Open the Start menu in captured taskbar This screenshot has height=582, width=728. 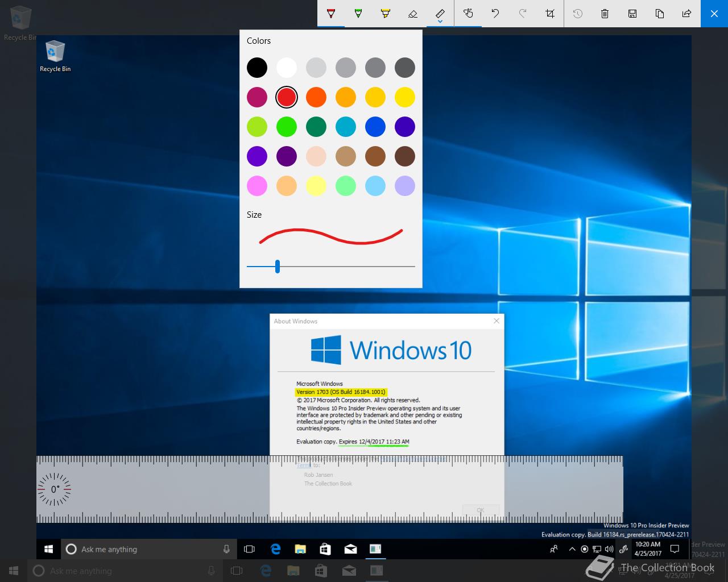49,549
